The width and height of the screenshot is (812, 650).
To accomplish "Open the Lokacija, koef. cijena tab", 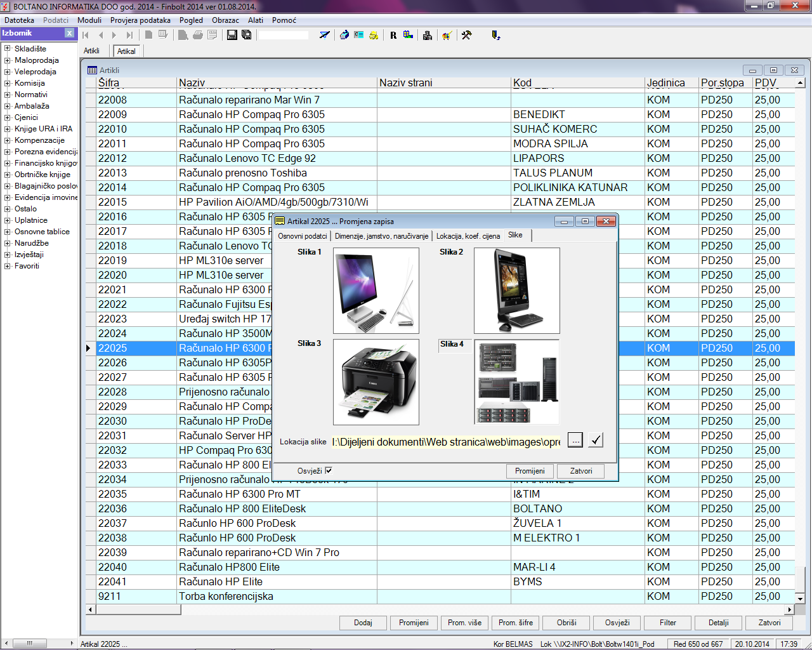I will coord(468,236).
